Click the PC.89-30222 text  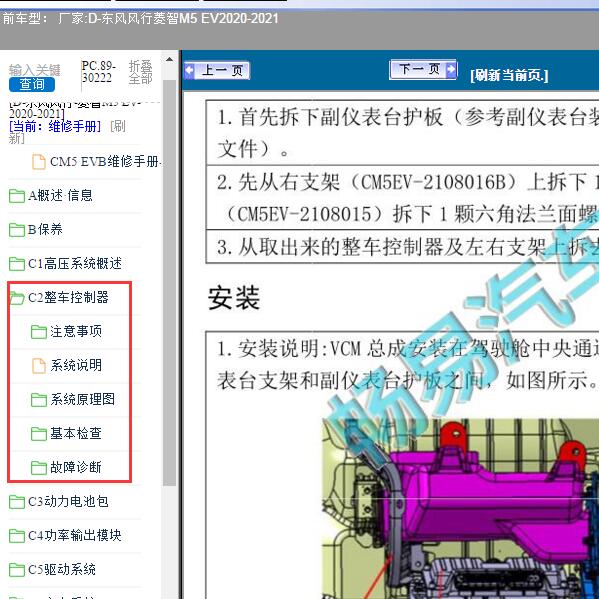99,72
